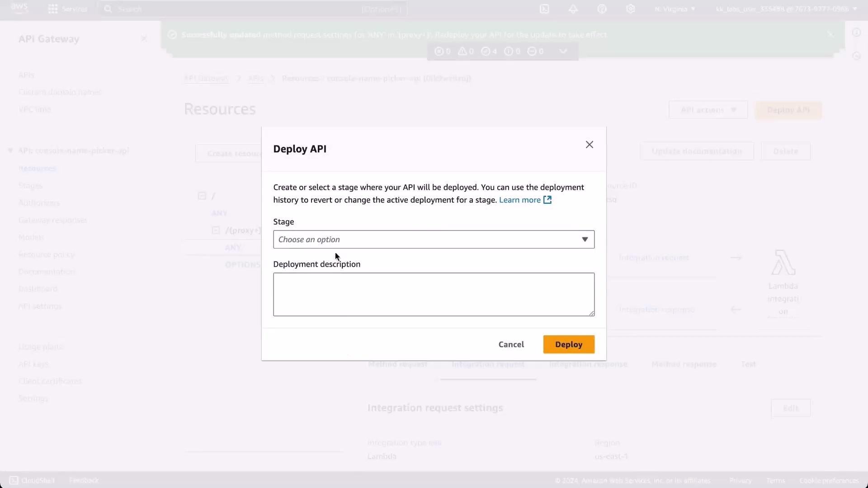The height and width of the screenshot is (488, 868).
Task: Open the Stage dropdown
Action: pyautogui.click(x=434, y=239)
